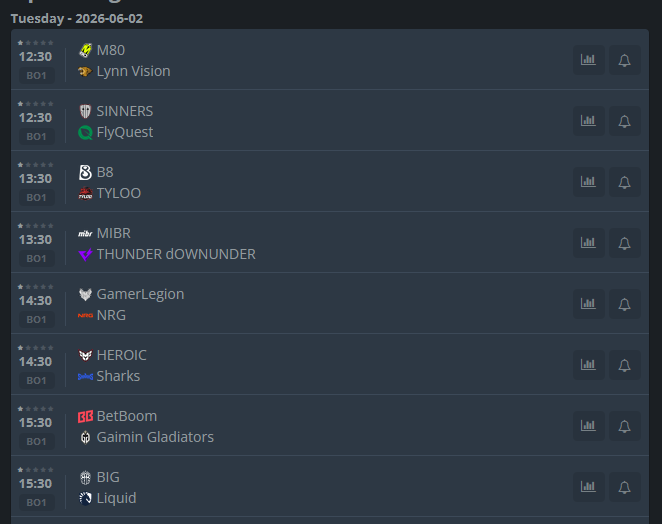Open the SINNERS team name
The width and height of the screenshot is (662, 524).
[x=125, y=111]
